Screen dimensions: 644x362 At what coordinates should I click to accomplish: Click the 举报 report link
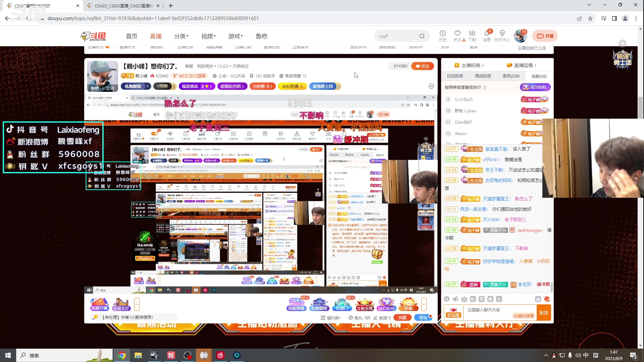pos(189,66)
